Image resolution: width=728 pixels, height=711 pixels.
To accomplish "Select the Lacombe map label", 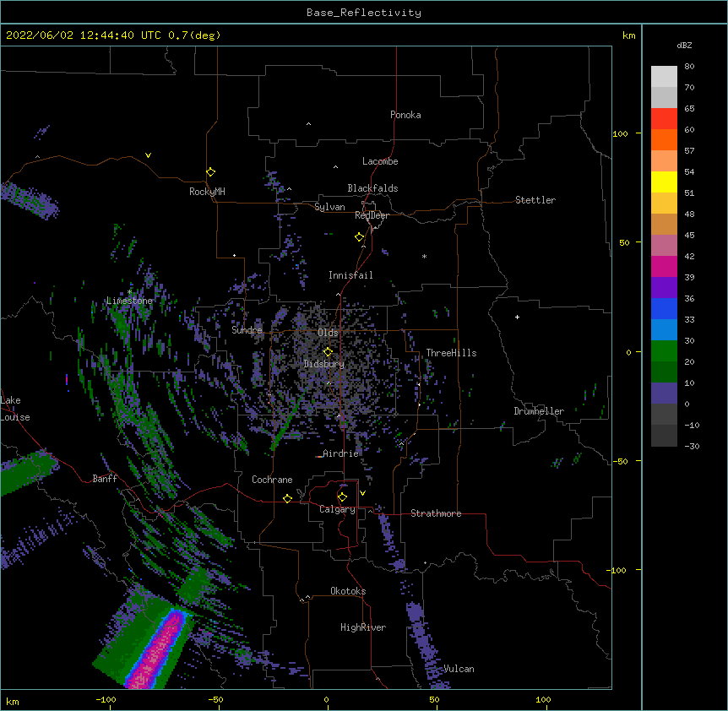I will tap(380, 161).
